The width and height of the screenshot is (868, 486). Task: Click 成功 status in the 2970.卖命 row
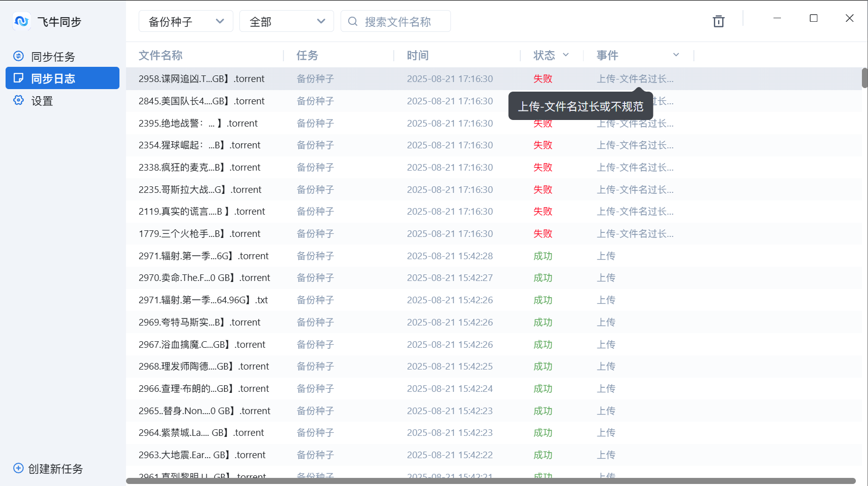click(543, 277)
